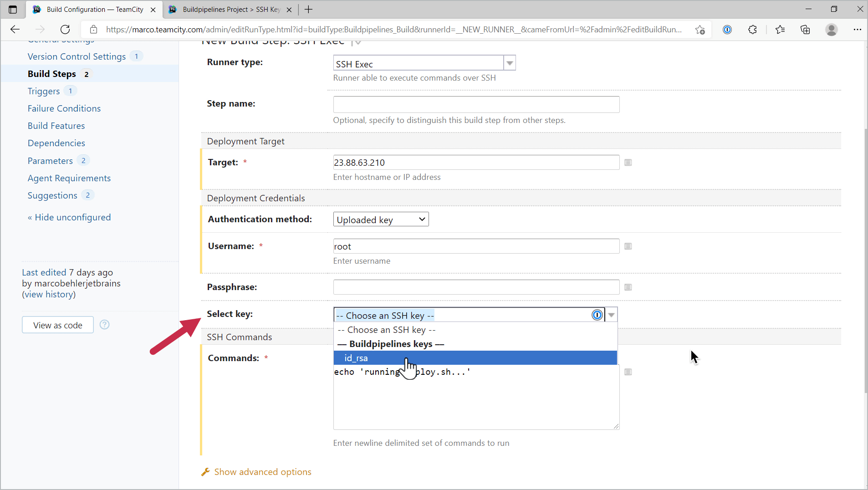Viewport: 868px width, 490px height.
Task: Click the View as code button
Action: [x=58, y=325]
